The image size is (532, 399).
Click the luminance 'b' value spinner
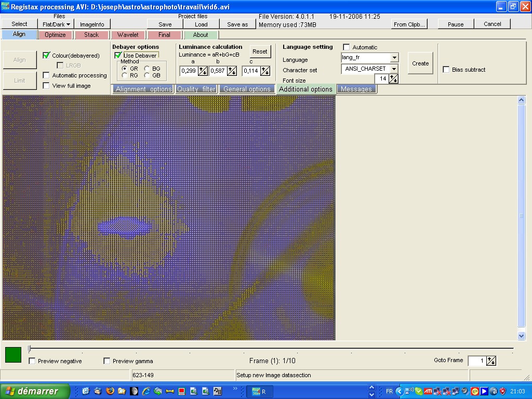(232, 71)
